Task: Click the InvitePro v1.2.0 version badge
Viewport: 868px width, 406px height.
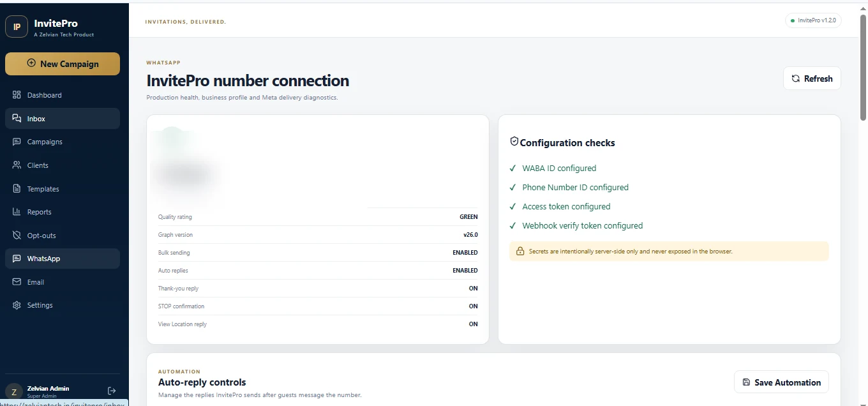Action: pyautogui.click(x=813, y=20)
